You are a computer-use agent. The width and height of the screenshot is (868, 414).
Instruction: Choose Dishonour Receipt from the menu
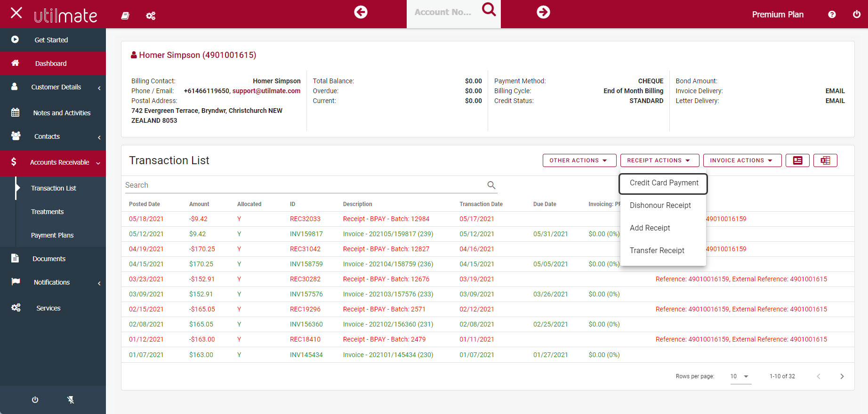(660, 206)
